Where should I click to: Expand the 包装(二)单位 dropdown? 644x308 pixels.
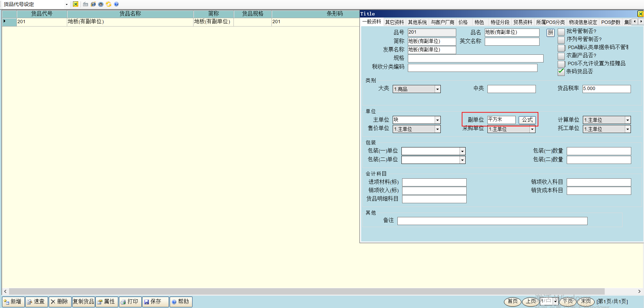click(x=462, y=160)
